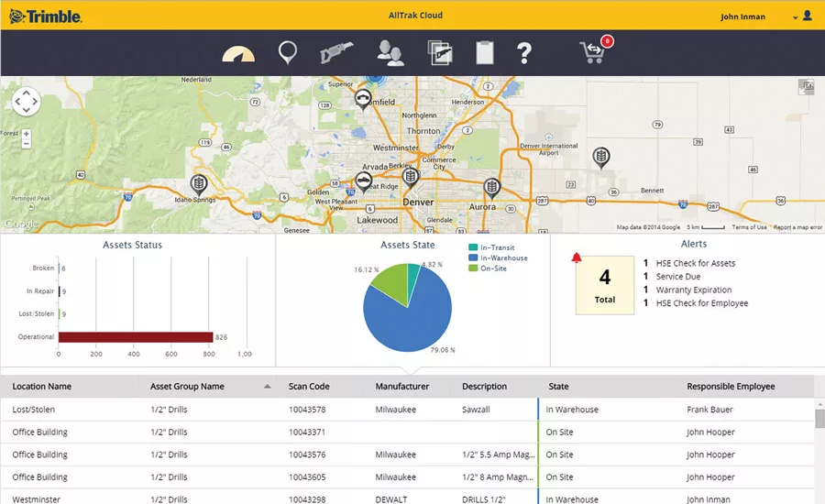Open the employees people icon
Screen dimensions: 825x504
390,53
